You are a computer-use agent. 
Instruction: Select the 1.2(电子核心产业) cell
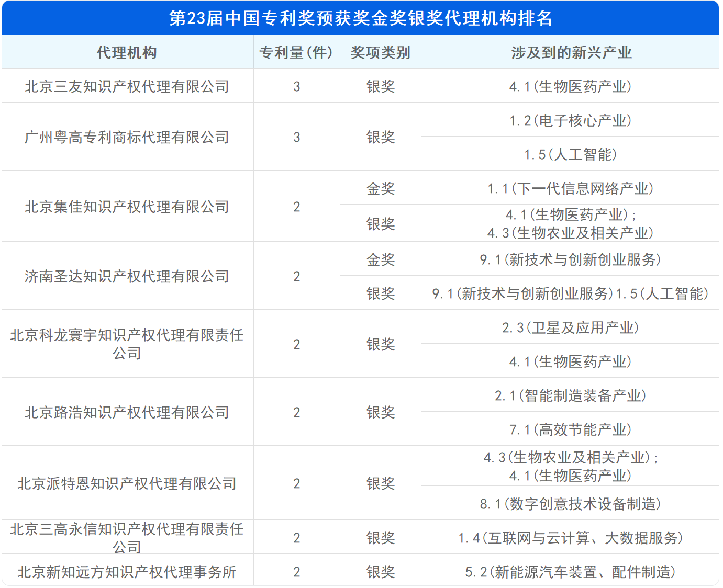click(x=570, y=120)
